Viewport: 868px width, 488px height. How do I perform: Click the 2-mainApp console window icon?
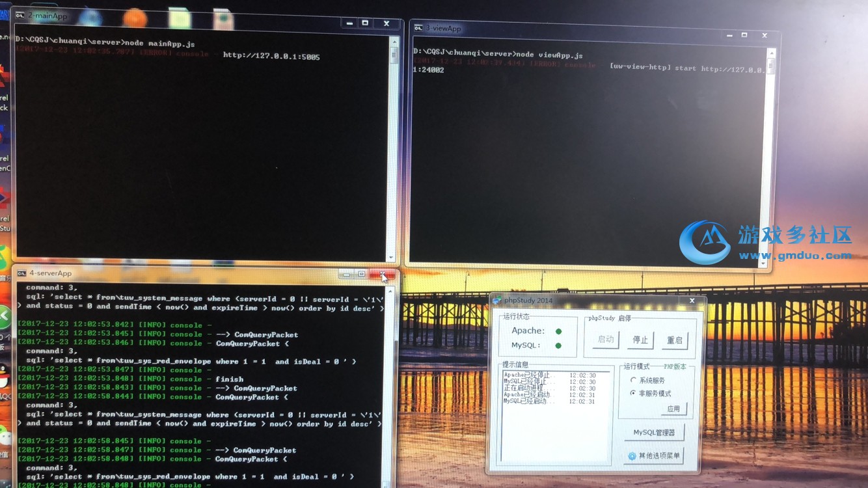click(20, 15)
